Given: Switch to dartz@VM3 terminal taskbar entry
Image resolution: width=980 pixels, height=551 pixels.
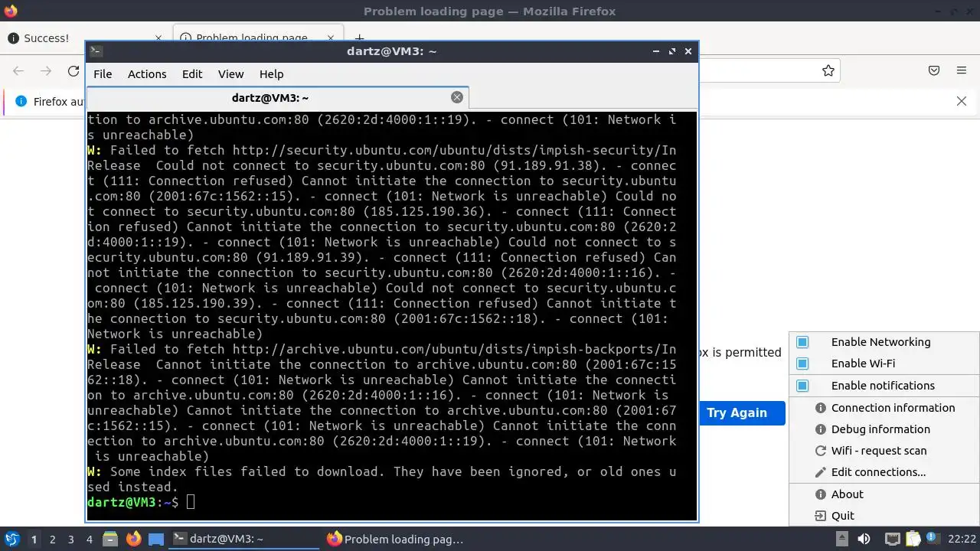Looking at the screenshot, I should pos(244,539).
